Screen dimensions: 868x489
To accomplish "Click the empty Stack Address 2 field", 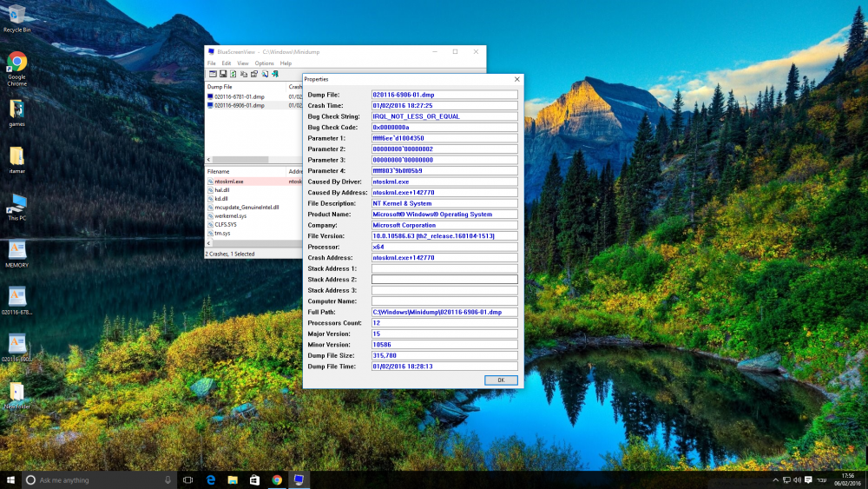I will [x=444, y=279].
